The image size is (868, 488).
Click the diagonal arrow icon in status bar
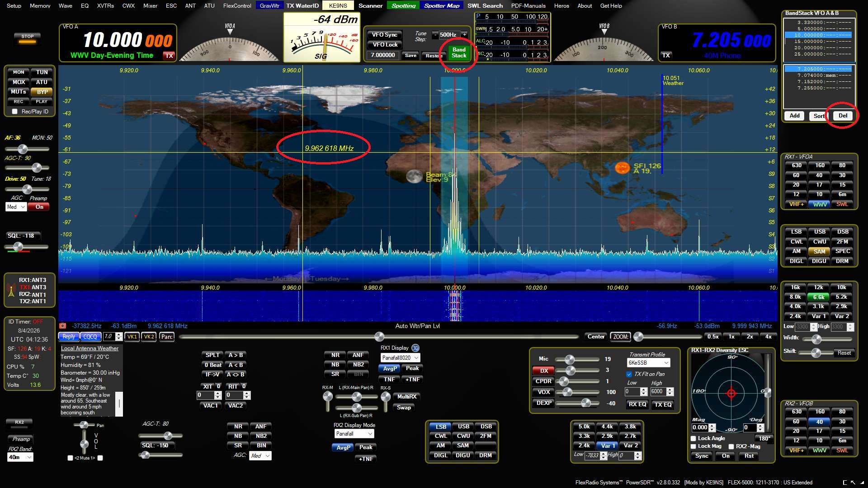(x=853, y=483)
